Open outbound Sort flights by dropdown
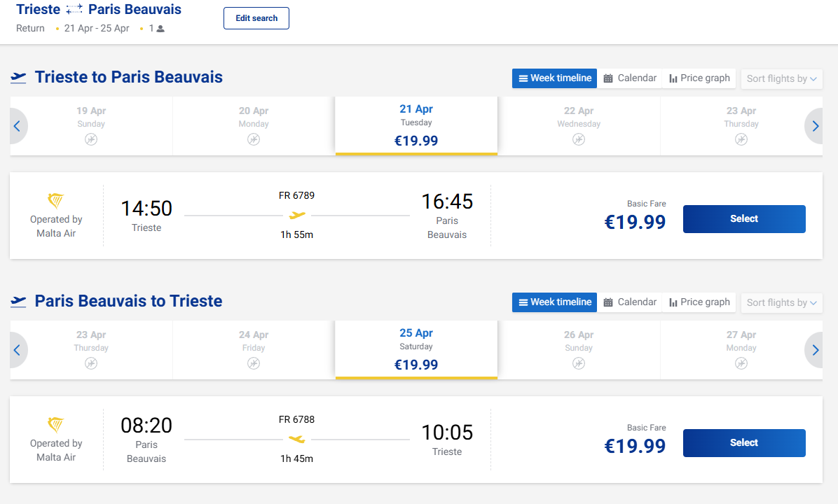 pos(781,78)
